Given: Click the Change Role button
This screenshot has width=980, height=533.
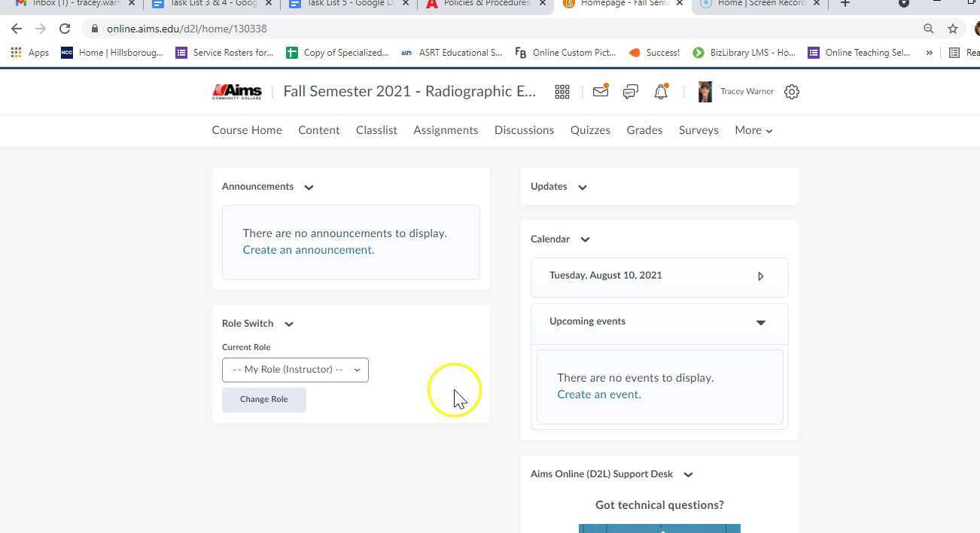Looking at the screenshot, I should point(263,399).
